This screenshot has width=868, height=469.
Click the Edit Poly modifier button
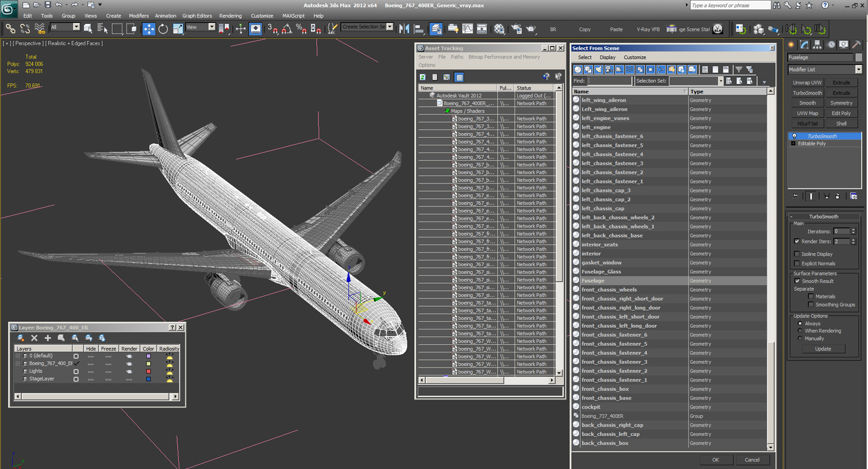click(841, 113)
